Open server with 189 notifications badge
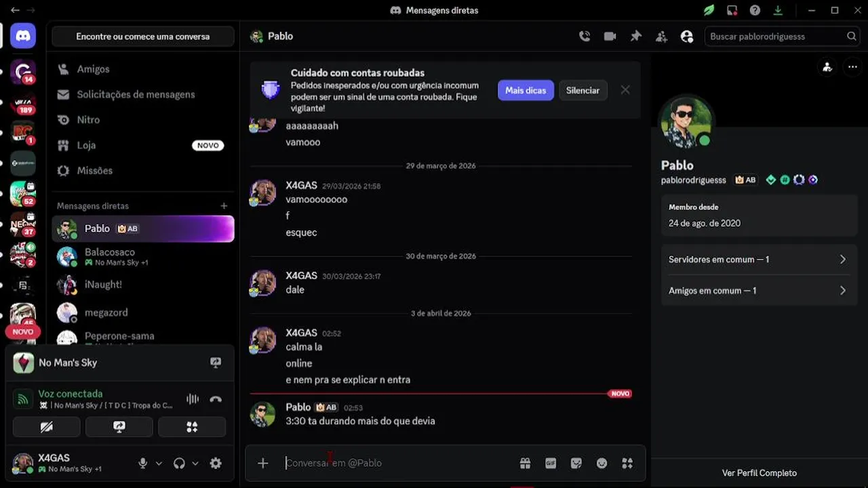The height and width of the screenshot is (488, 868). (23, 104)
